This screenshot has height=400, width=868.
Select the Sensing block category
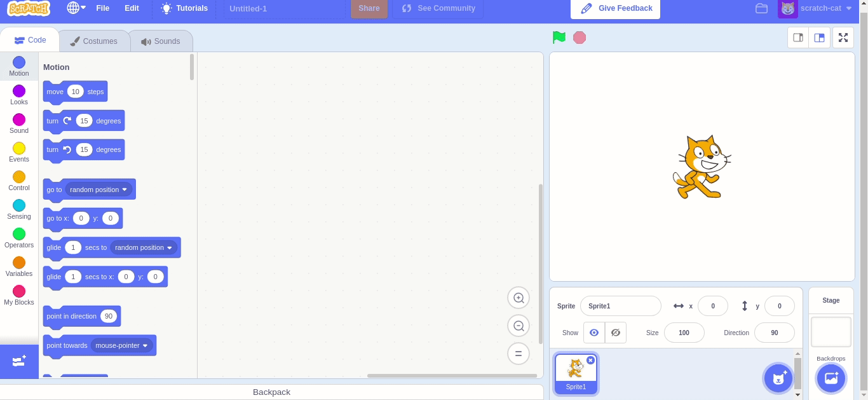(x=19, y=209)
